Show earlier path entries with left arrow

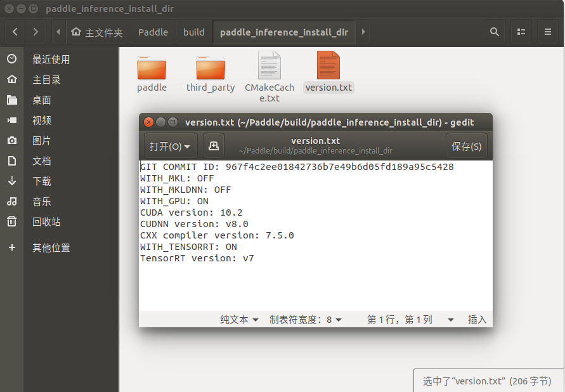pyautogui.click(x=58, y=32)
